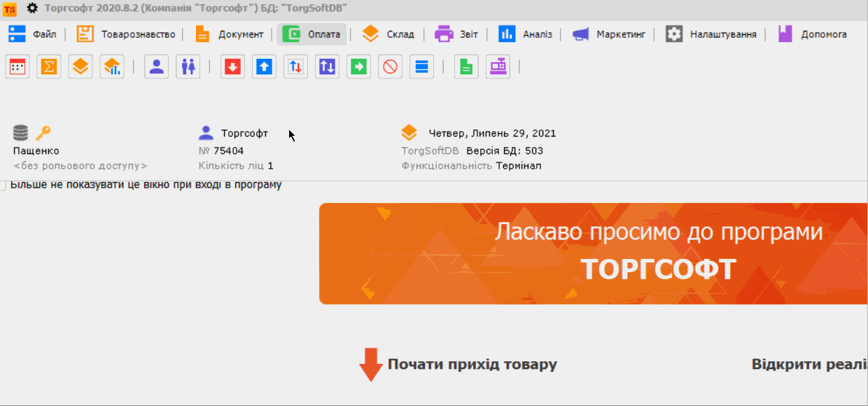
Task: Click the blue shipment up-arrow icon
Action: pyautogui.click(x=263, y=66)
